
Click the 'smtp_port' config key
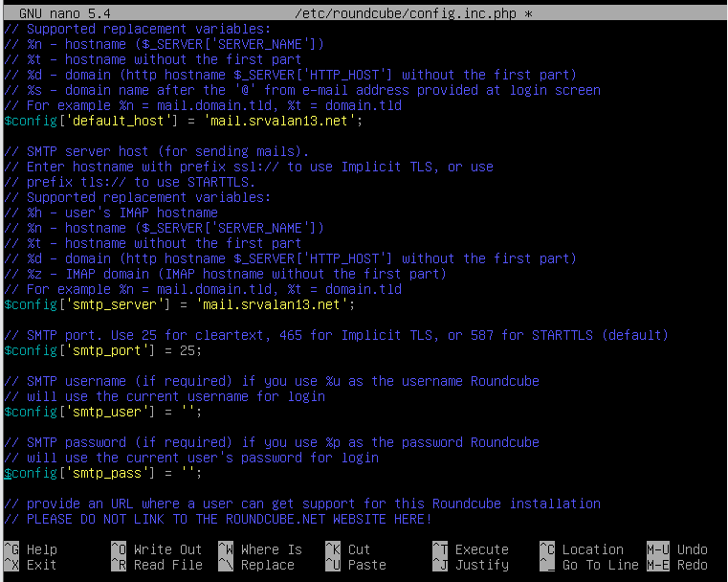107,350
